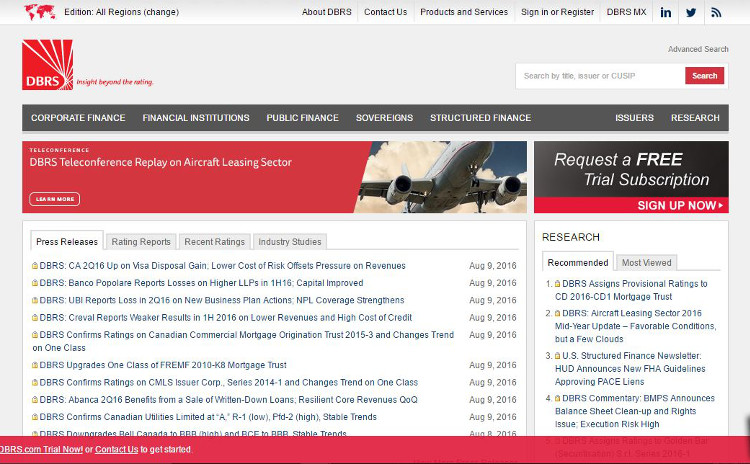This screenshot has height=464, width=750.
Task: Switch to Recent Ratings tab
Action: point(214,242)
